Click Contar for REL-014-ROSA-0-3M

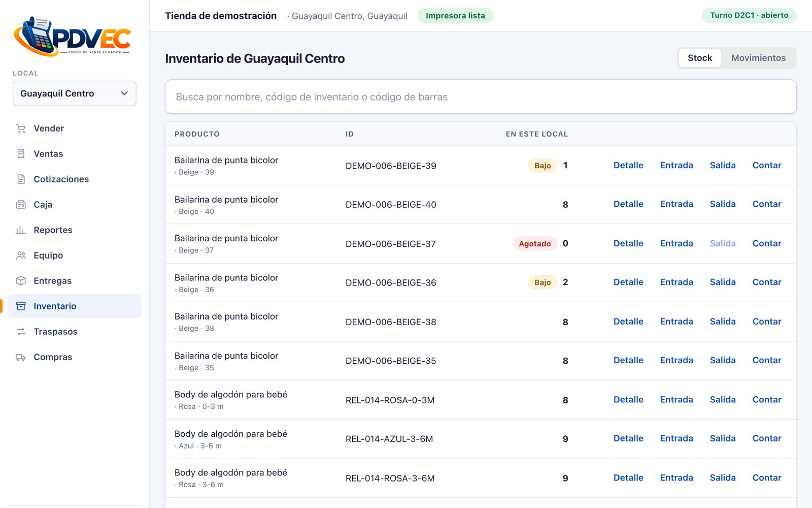(x=767, y=400)
